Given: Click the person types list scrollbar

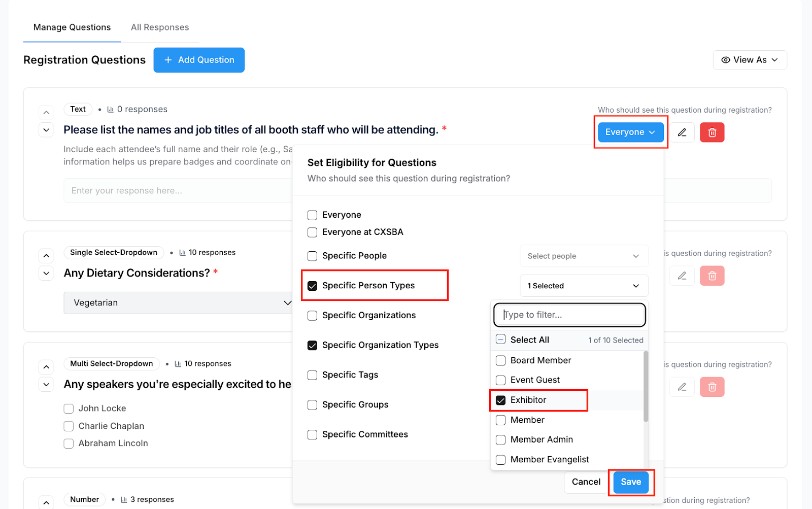Looking at the screenshot, I should [x=646, y=387].
